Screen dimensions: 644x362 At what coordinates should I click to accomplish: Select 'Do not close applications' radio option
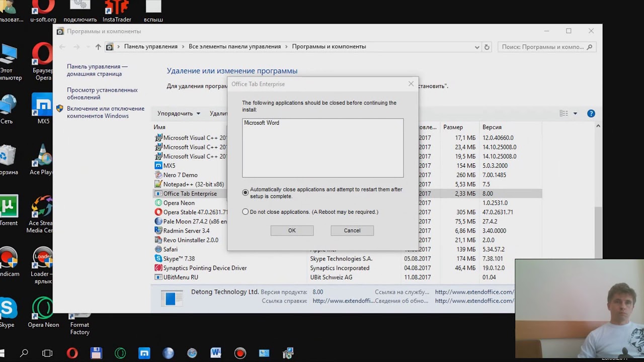point(246,212)
